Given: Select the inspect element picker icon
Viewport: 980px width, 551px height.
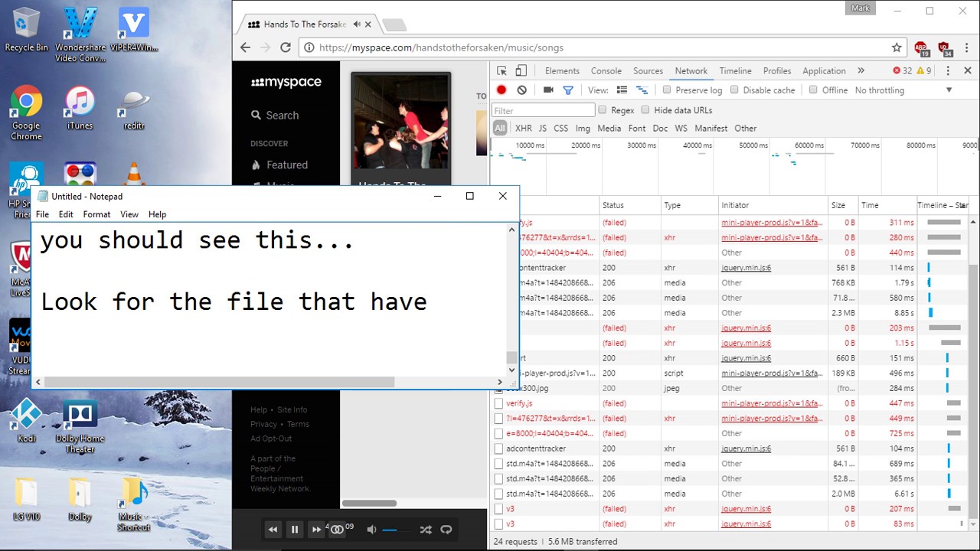Looking at the screenshot, I should pyautogui.click(x=501, y=70).
